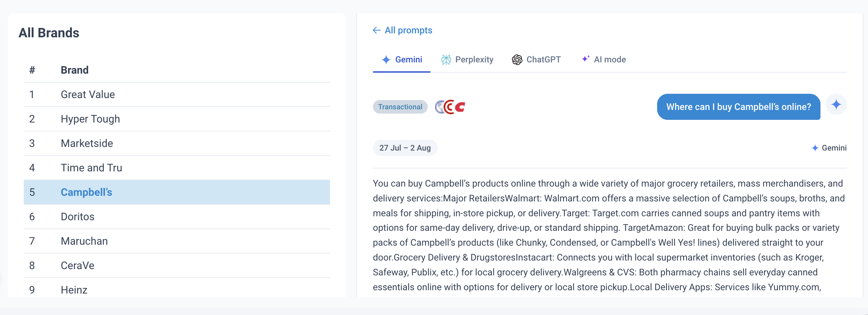This screenshot has width=868, height=315.
Task: Click the Campbell's brand logo cluster
Action: click(x=450, y=107)
